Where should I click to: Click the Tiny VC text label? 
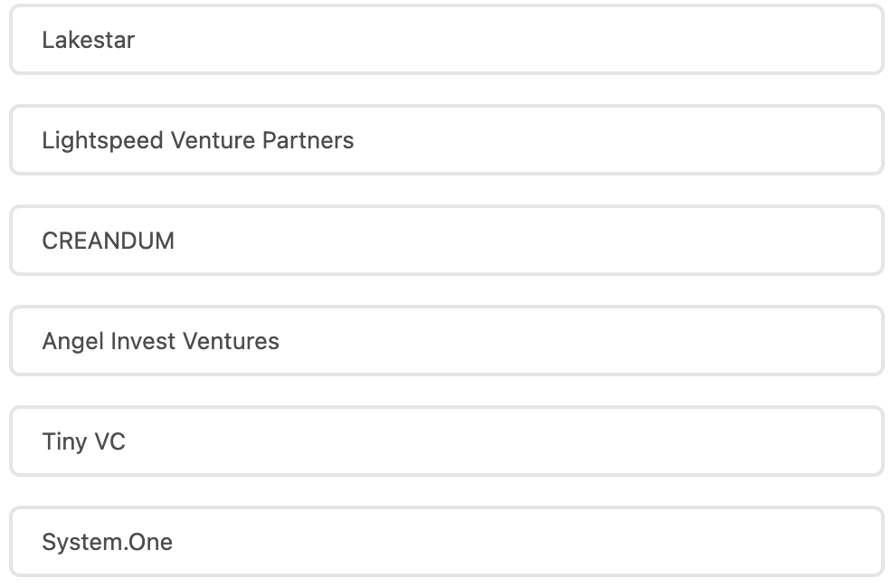(x=83, y=441)
